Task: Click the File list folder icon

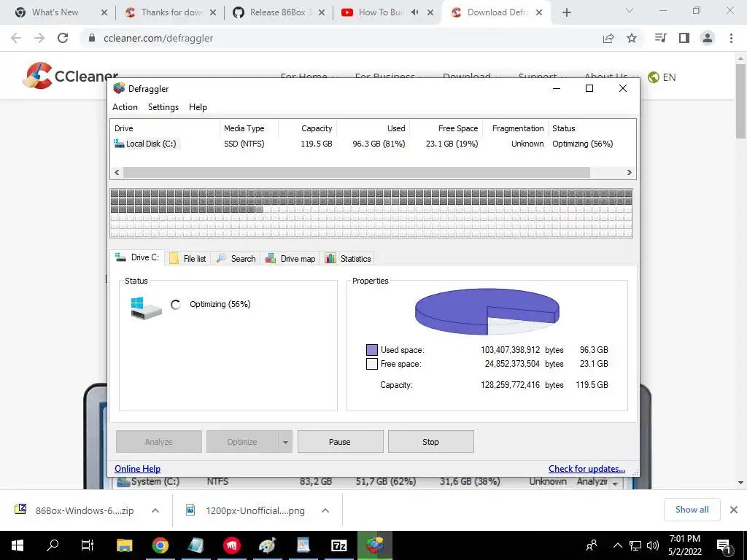Action: (174, 258)
